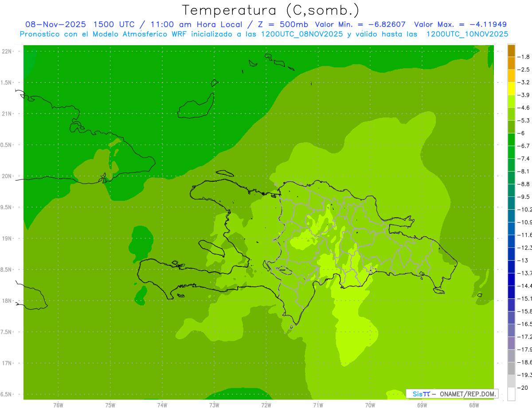Click the legend value "-7.4"
532x411 pixels.
pyautogui.click(x=524, y=159)
